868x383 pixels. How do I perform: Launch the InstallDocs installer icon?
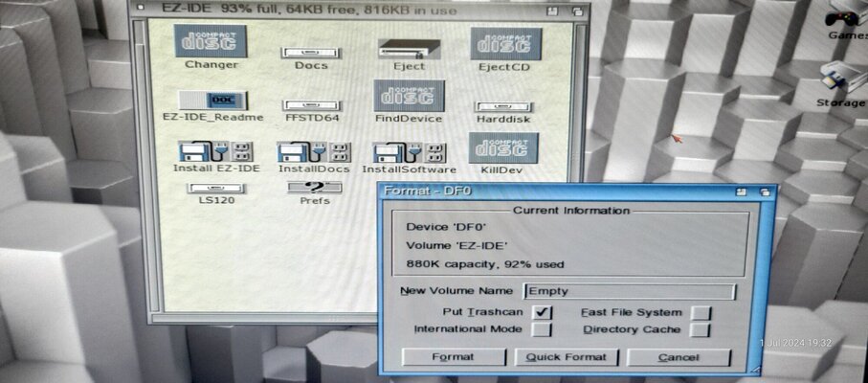pos(314,151)
